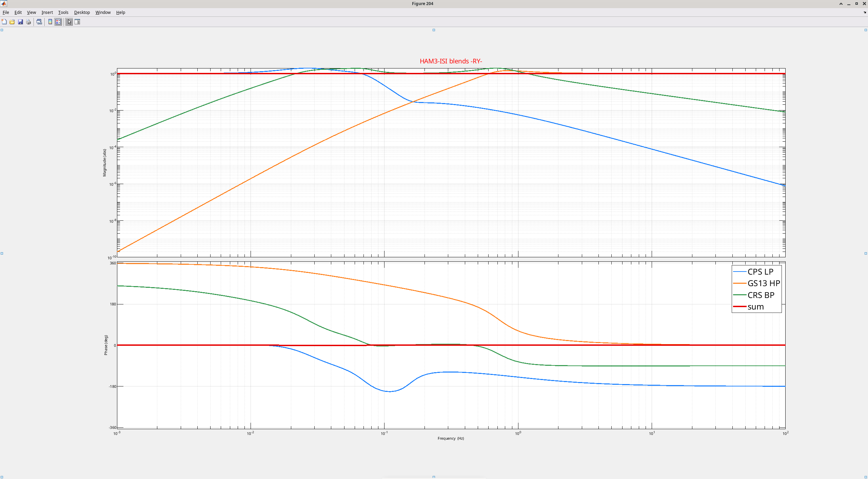
Task: Open the Help menu
Action: pos(121,13)
